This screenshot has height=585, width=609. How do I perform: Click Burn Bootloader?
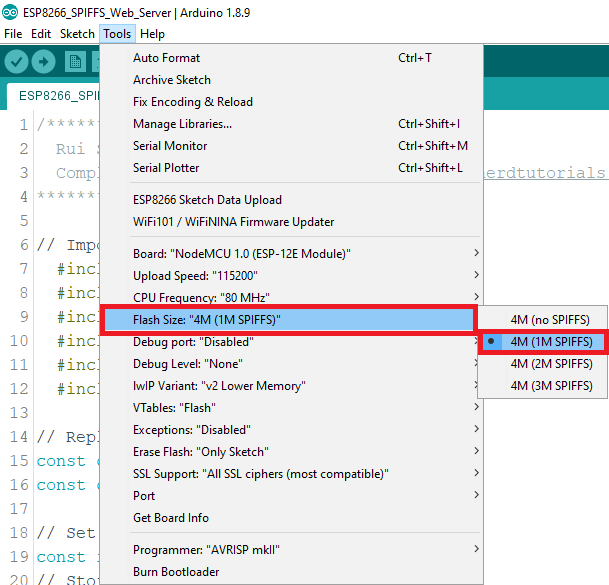[176, 572]
